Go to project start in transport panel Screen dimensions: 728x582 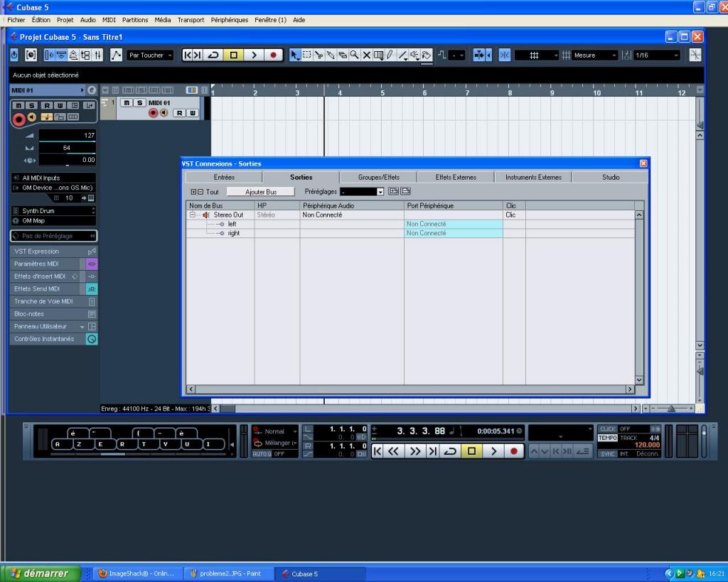tap(378, 451)
